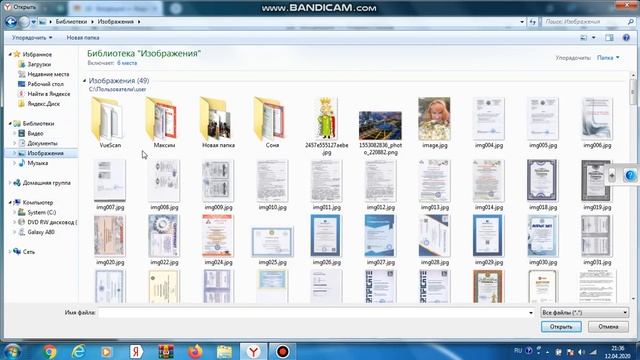Screen dimensions: 640x360
Task: Select Недавние места in the sidebar
Action: [x=48, y=74]
